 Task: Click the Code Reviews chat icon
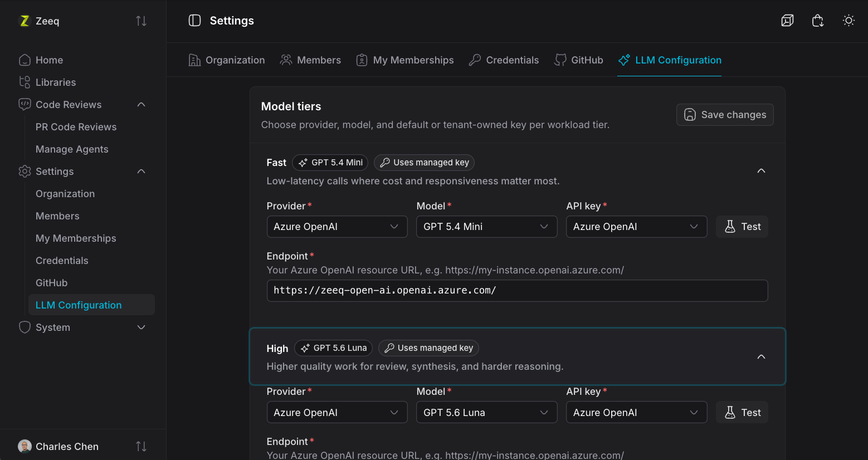tap(25, 105)
